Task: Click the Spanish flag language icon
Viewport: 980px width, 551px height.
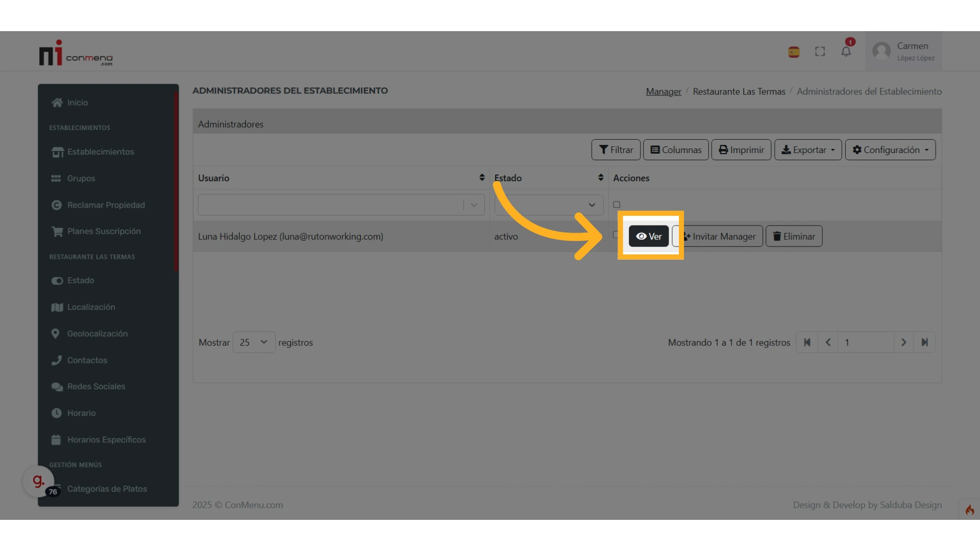Action: coord(794,52)
